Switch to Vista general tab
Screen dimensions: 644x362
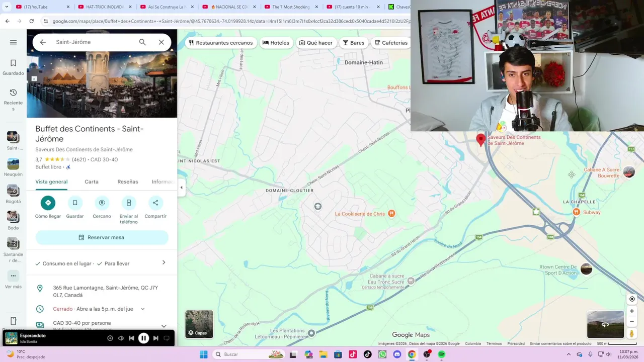(51, 182)
